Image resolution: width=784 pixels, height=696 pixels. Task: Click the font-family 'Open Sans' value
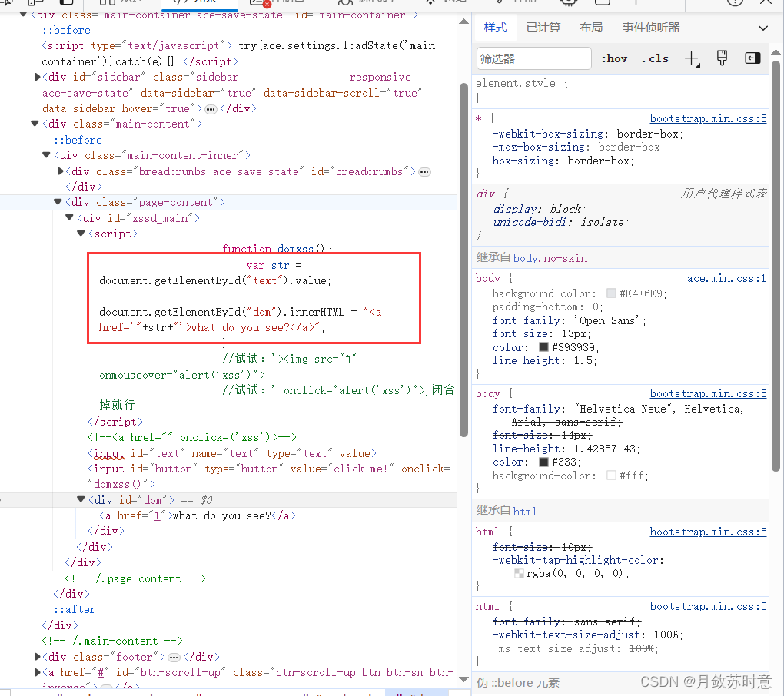click(x=606, y=320)
